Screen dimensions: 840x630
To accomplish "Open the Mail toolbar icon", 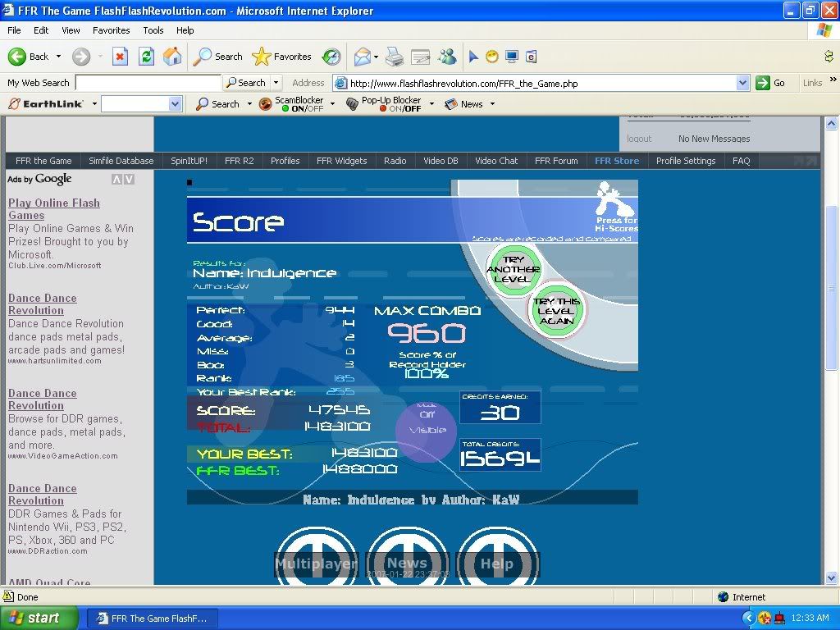I will point(362,57).
